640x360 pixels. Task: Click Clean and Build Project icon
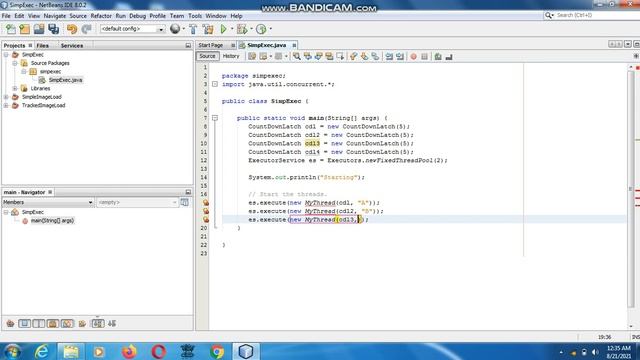click(208, 29)
